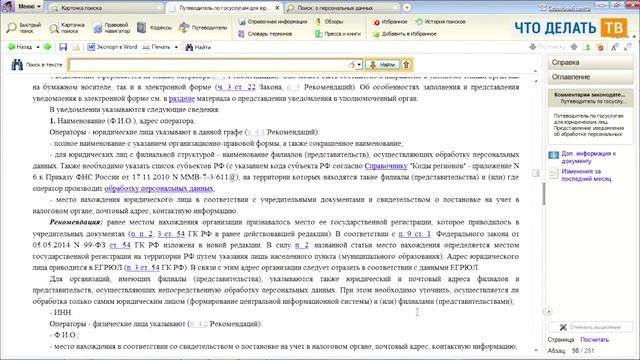640x360 pixels.
Task: Click the document vertical scrollbar thumb
Action: (x=544, y=194)
